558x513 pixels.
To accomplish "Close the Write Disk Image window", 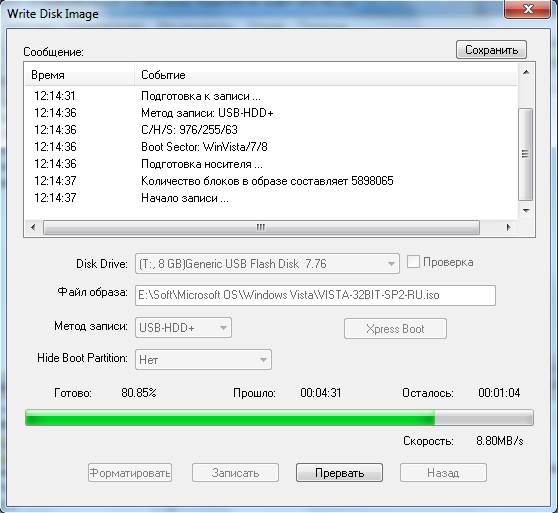I will point(528,9).
